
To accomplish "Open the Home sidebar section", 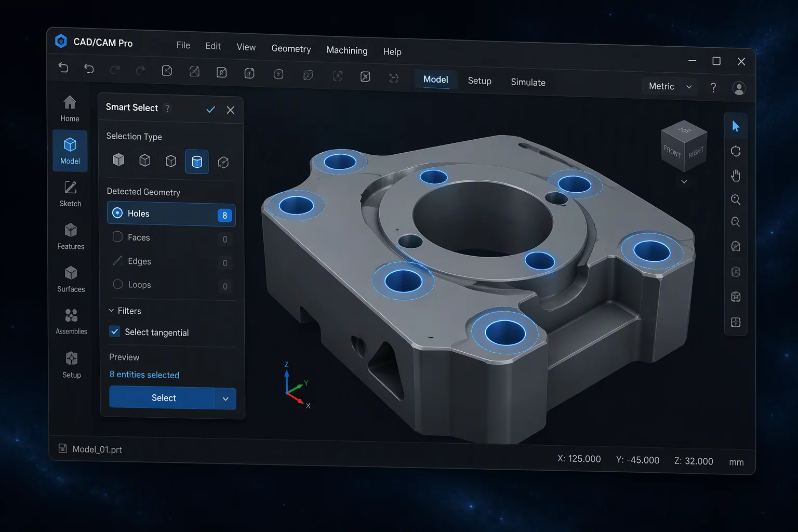I will 70,109.
